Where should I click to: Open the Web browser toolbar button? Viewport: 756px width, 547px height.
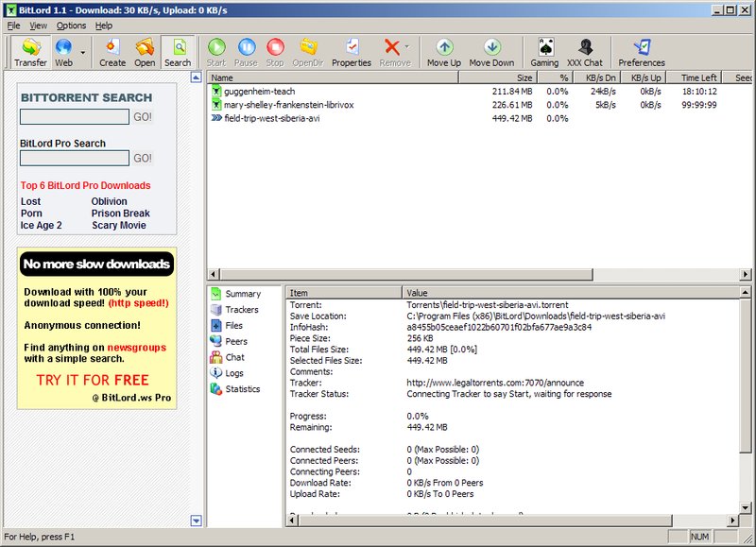tap(63, 52)
